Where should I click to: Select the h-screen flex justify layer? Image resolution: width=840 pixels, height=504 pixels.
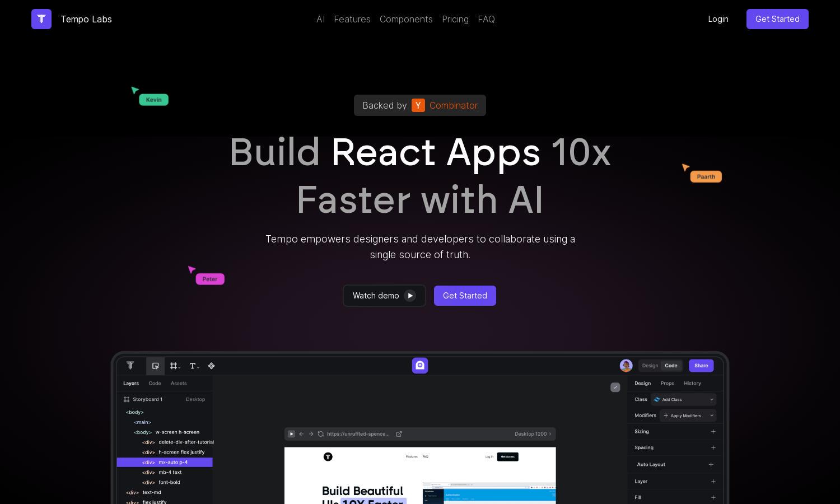click(x=165, y=452)
